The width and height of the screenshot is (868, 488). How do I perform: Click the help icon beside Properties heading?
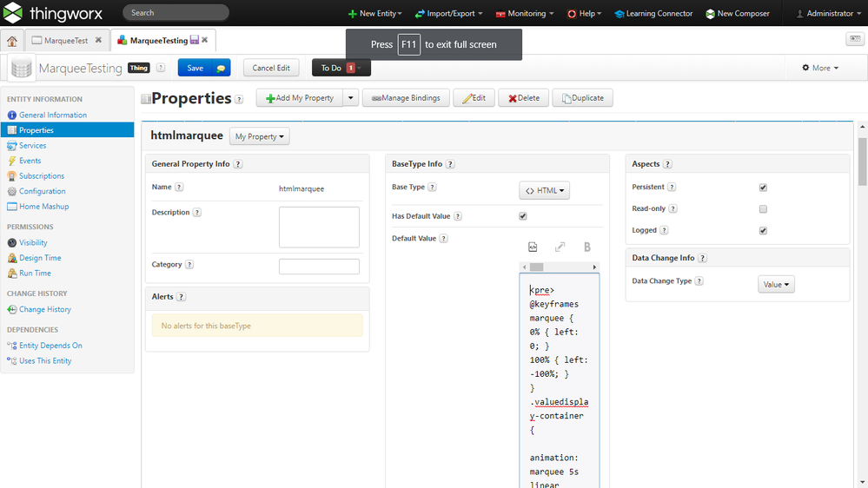coord(239,100)
